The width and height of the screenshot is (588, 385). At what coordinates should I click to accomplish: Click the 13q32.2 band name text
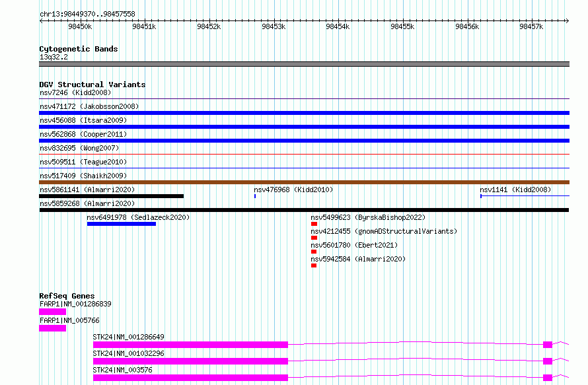tap(54, 57)
